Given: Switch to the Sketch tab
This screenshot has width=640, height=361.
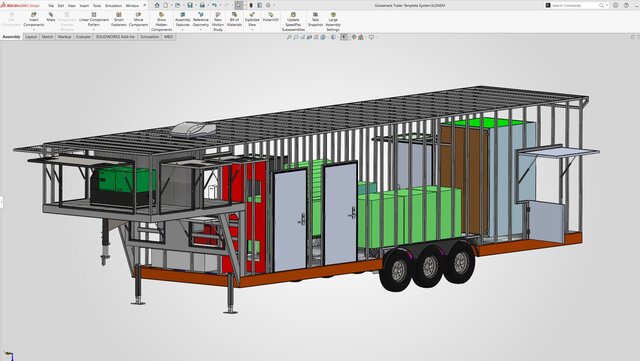Looking at the screenshot, I should click(x=47, y=37).
